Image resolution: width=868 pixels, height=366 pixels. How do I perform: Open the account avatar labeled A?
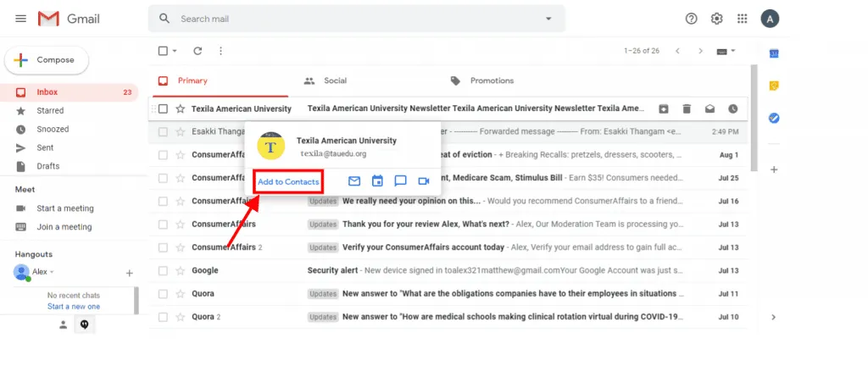[770, 19]
